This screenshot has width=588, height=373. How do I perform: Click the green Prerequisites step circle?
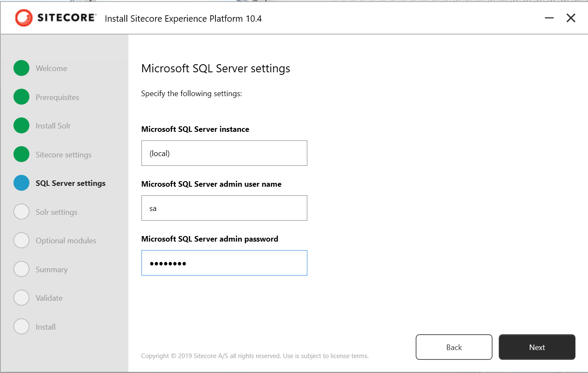(x=21, y=97)
